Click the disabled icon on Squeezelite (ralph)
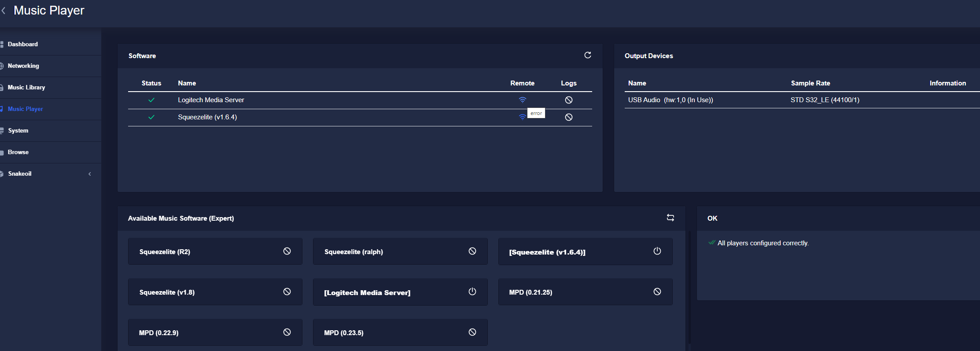 (472, 251)
